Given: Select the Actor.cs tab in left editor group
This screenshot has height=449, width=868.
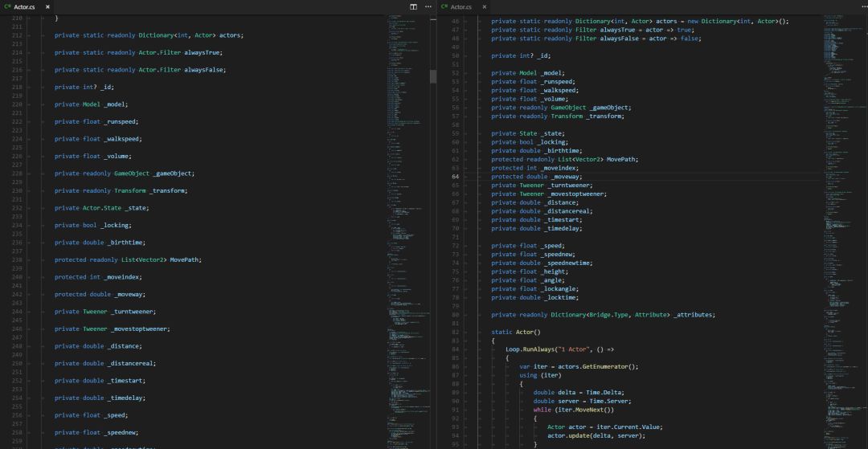Looking at the screenshot, I should click(x=24, y=6).
